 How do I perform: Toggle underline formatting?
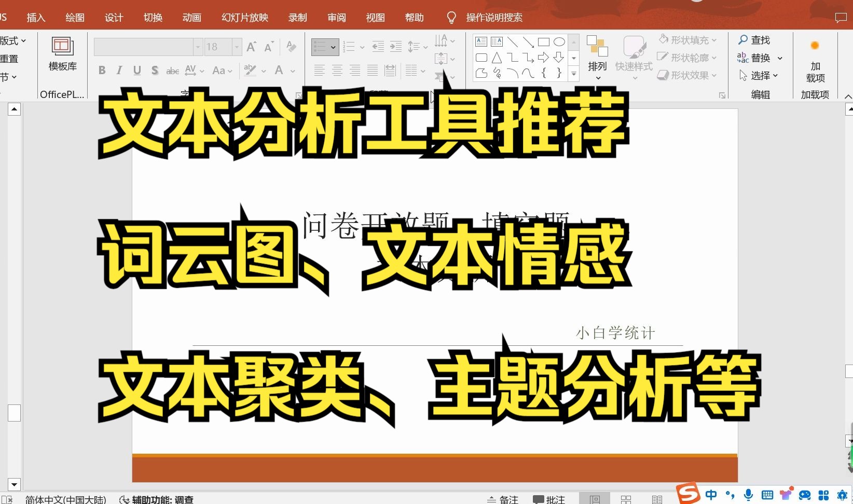coord(137,71)
